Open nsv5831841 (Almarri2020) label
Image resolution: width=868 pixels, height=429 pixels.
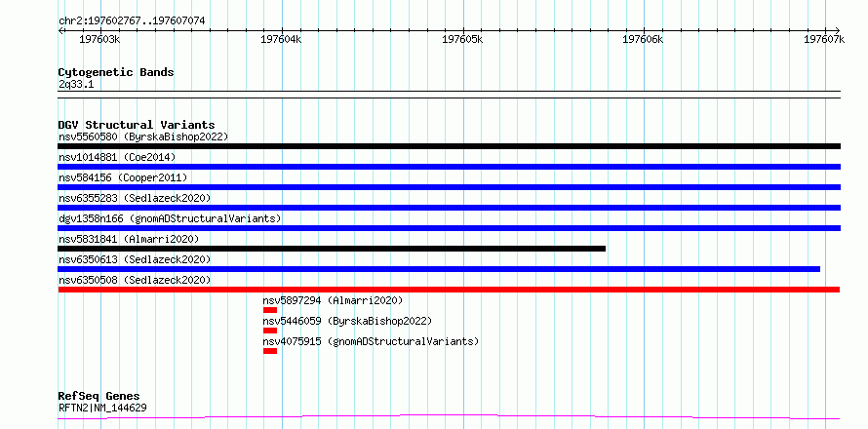pos(129,239)
